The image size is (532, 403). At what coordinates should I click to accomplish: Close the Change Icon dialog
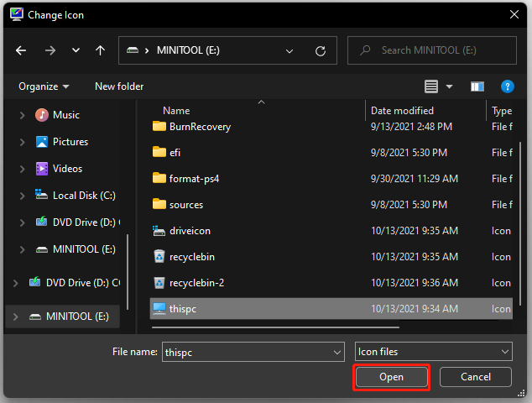(514, 14)
